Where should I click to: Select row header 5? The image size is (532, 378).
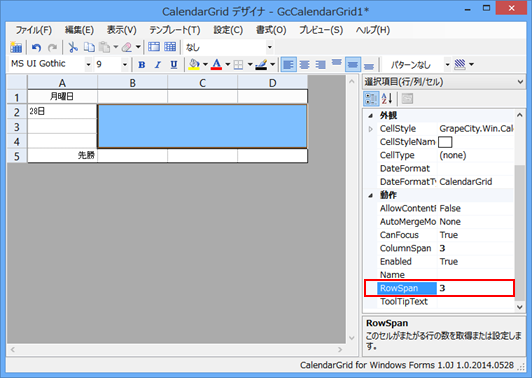click(17, 156)
